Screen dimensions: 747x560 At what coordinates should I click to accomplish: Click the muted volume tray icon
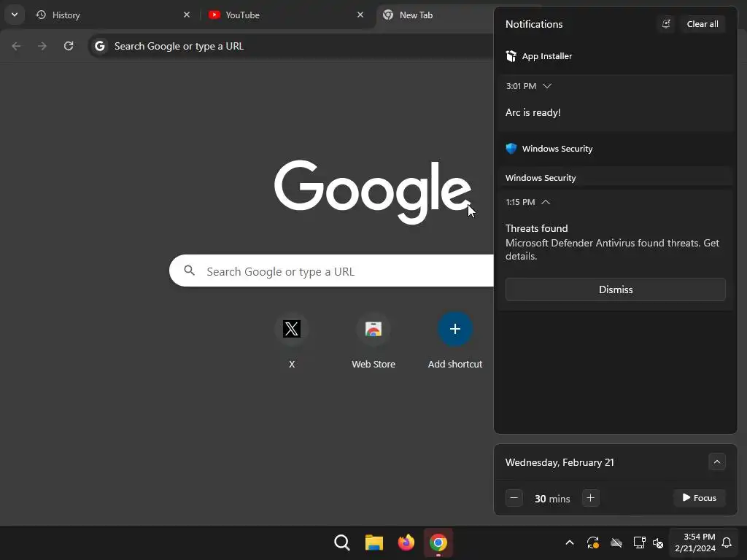pyautogui.click(x=658, y=542)
